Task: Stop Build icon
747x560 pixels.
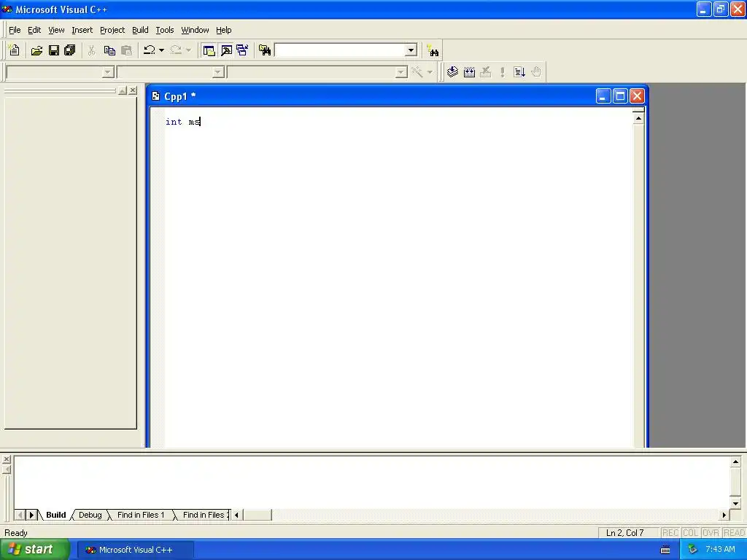Action: (485, 72)
